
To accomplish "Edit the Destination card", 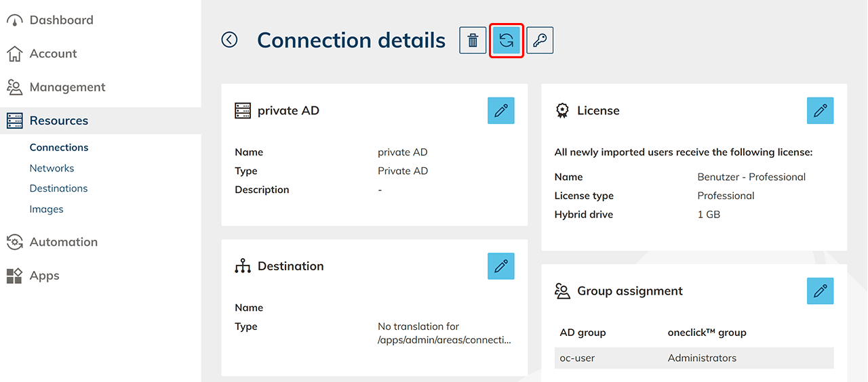I will pyautogui.click(x=500, y=266).
